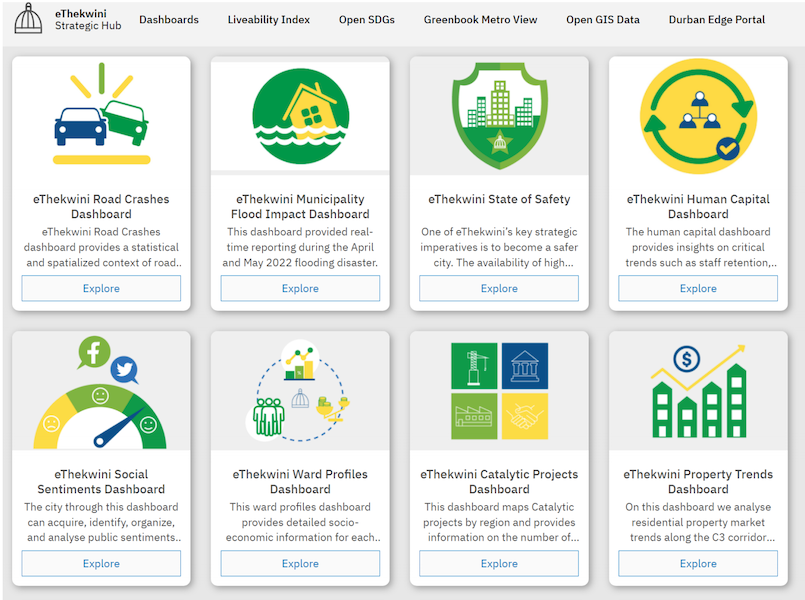Click the 'eThekwini Human Capital Dashboard' title
Viewport: 805px width, 600px height.
pyautogui.click(x=698, y=206)
